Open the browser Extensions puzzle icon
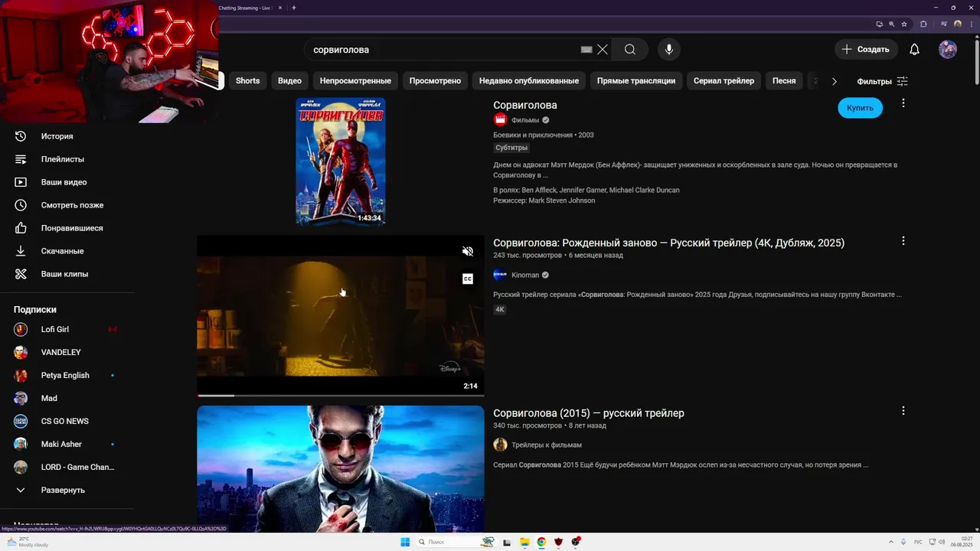The width and height of the screenshot is (980, 551). pos(923,24)
